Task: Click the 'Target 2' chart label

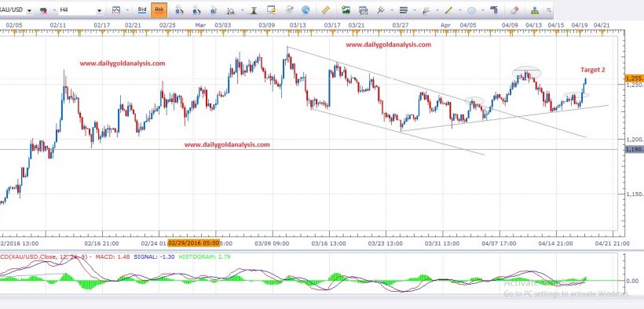Action: point(592,70)
